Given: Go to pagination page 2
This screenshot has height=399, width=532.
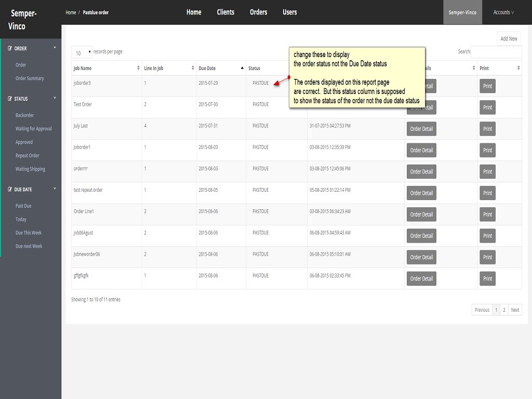Looking at the screenshot, I should [x=504, y=310].
